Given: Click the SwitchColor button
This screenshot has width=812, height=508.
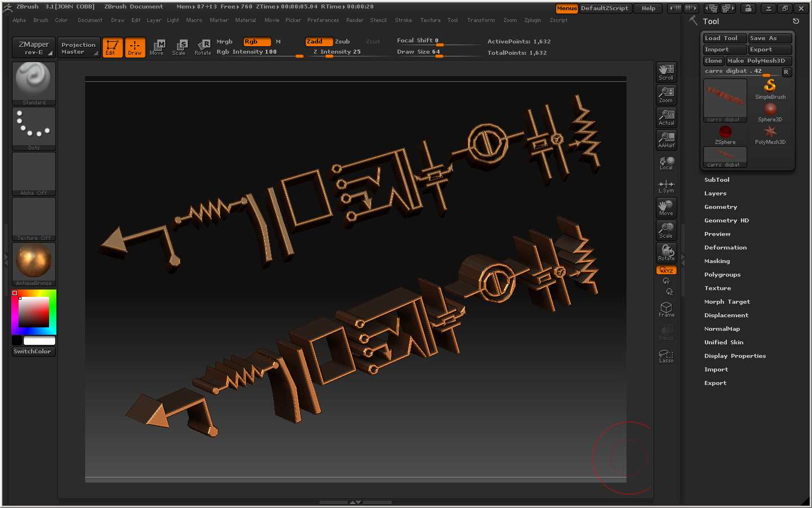Looking at the screenshot, I should 34,351.
